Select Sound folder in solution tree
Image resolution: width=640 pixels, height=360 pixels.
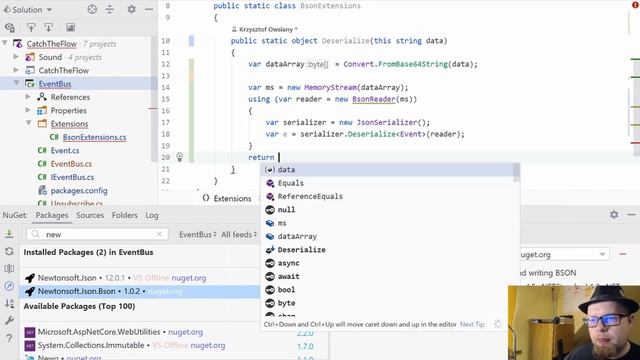50,57
